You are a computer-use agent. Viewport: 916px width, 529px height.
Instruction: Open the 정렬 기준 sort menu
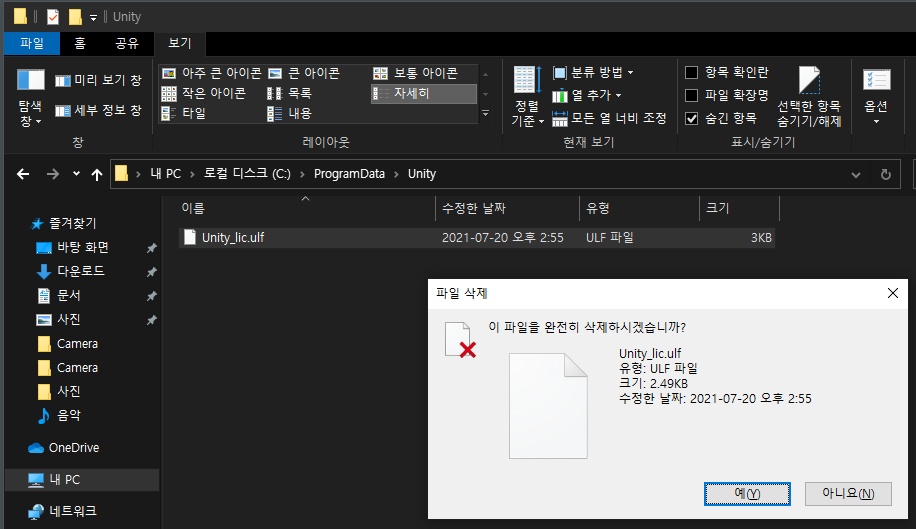tap(528, 97)
